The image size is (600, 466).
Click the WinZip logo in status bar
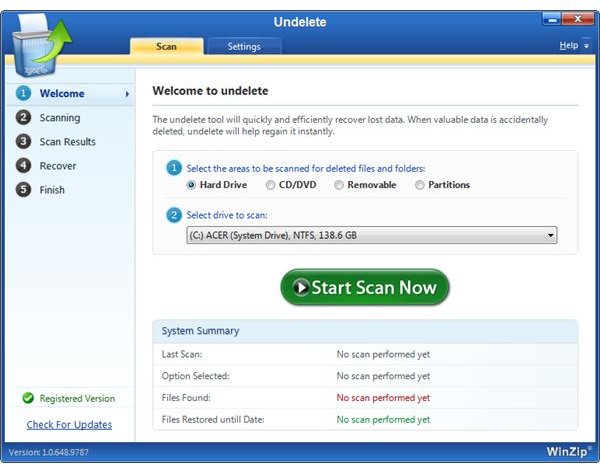[569, 451]
